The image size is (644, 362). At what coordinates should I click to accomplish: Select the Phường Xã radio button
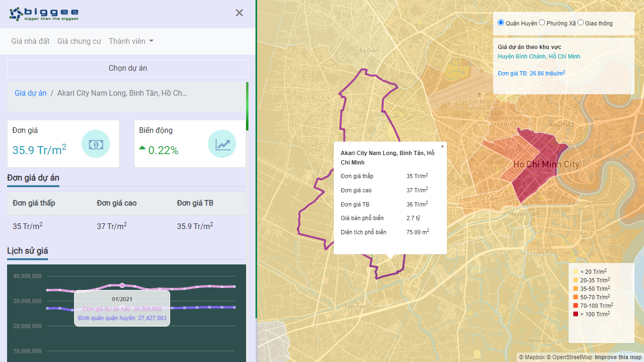(x=542, y=23)
